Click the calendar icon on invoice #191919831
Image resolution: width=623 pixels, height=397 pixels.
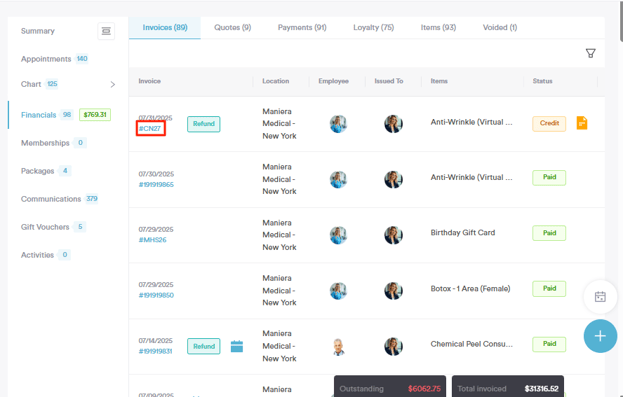[x=237, y=346]
